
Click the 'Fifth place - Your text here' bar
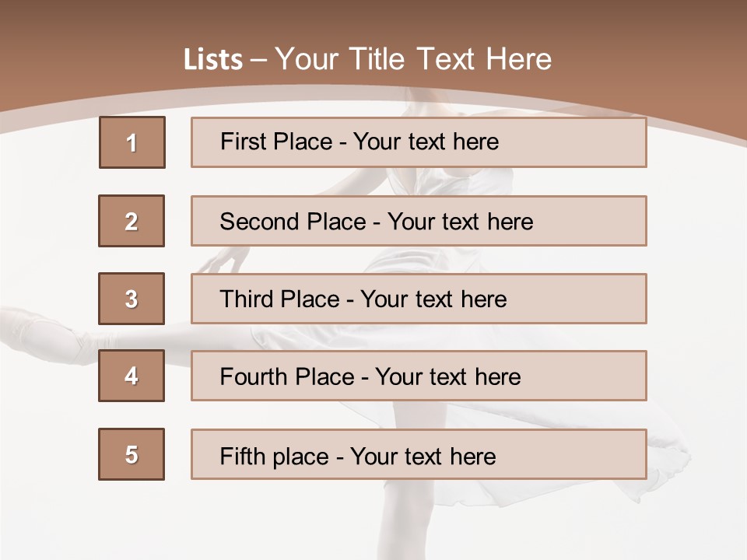click(419, 454)
